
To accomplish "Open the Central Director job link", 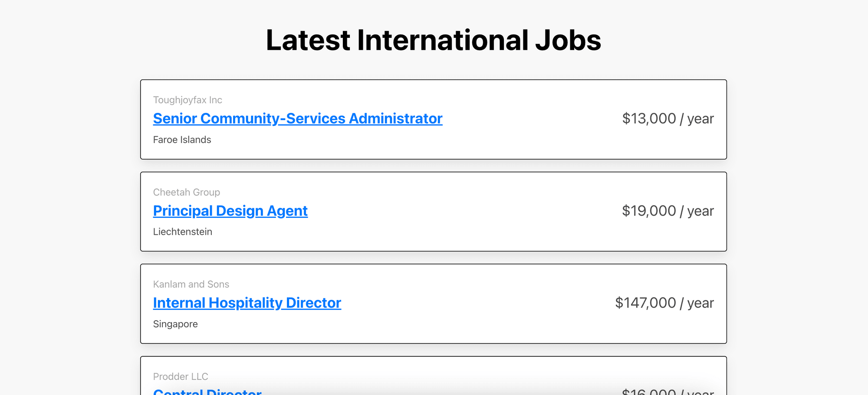I will click(x=207, y=392).
